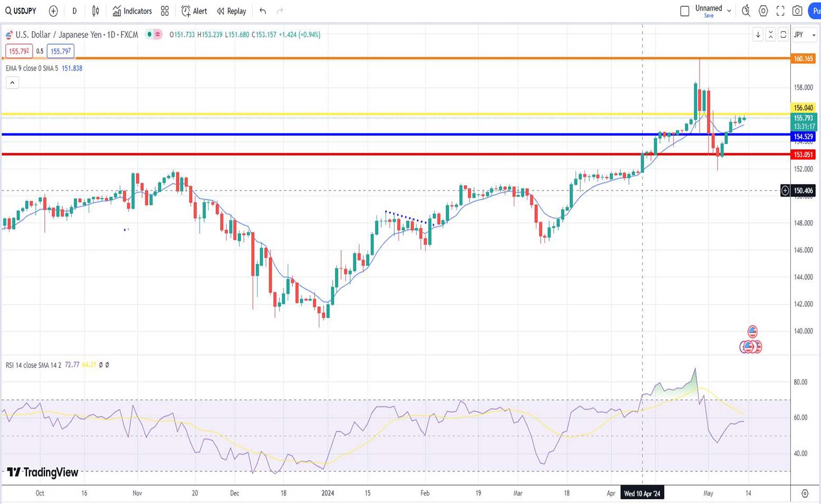Click the add symbol compare plus icon

[x=53, y=11]
